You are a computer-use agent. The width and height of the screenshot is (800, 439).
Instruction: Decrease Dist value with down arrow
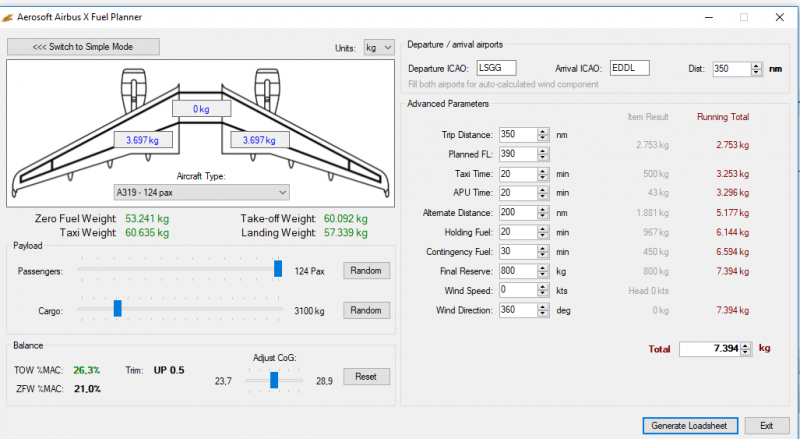tap(757, 72)
